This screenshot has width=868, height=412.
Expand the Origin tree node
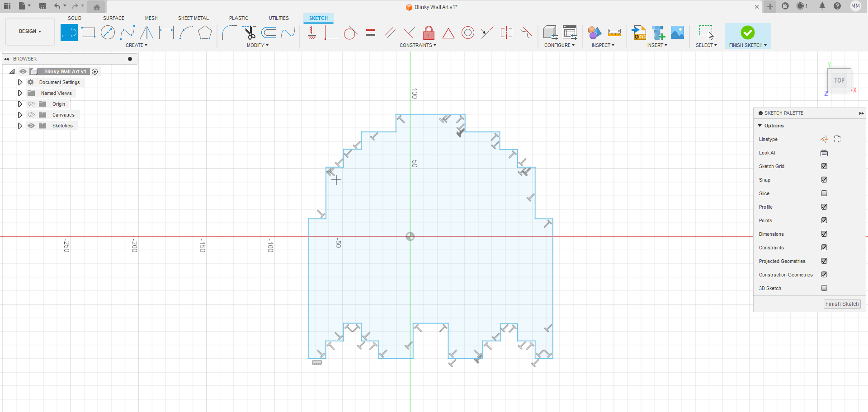pos(20,104)
